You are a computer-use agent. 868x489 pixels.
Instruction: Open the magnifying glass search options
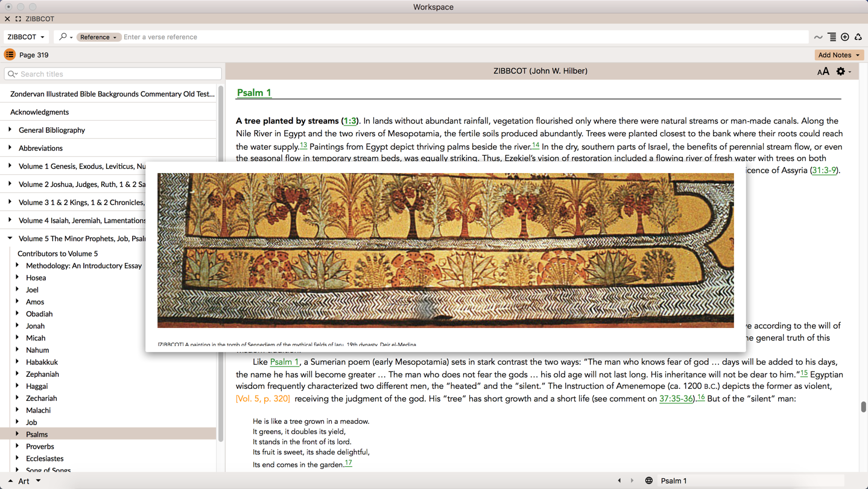(65, 37)
